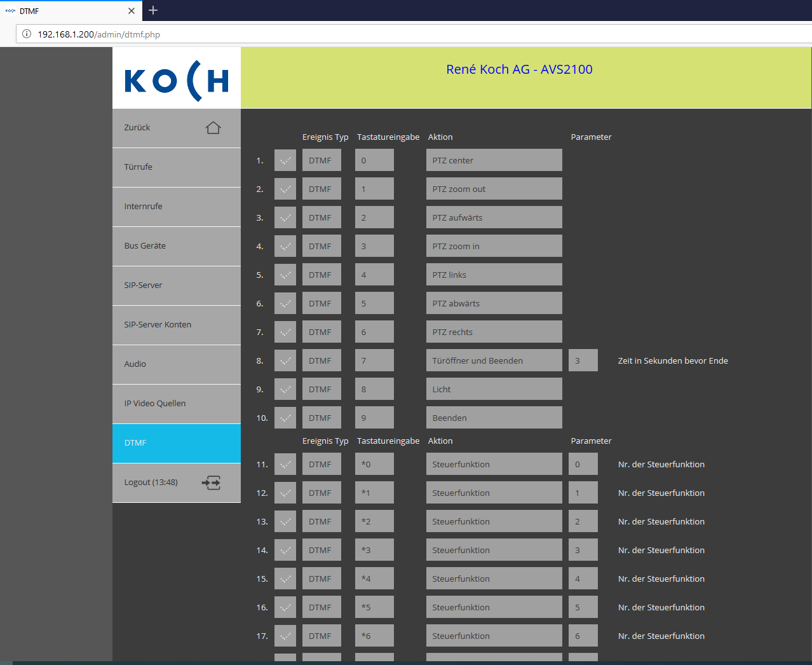Open the Beenden action dropdown in row 10
The image size is (812, 665).
(x=494, y=418)
